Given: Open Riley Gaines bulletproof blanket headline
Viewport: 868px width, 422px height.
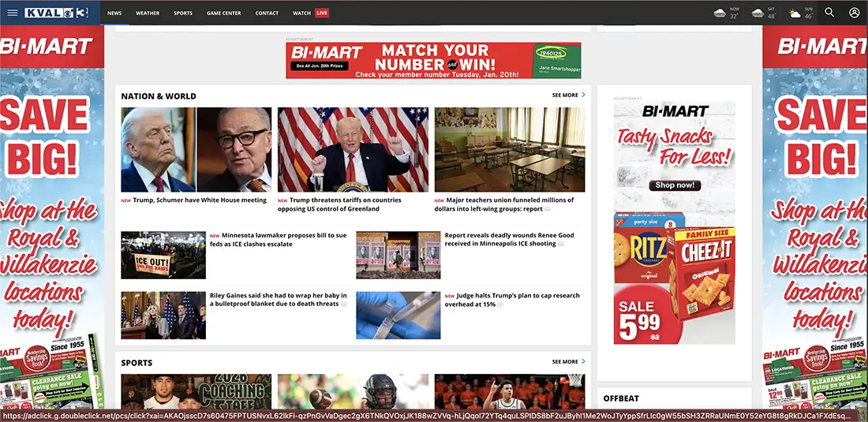Looking at the screenshot, I should tap(279, 300).
